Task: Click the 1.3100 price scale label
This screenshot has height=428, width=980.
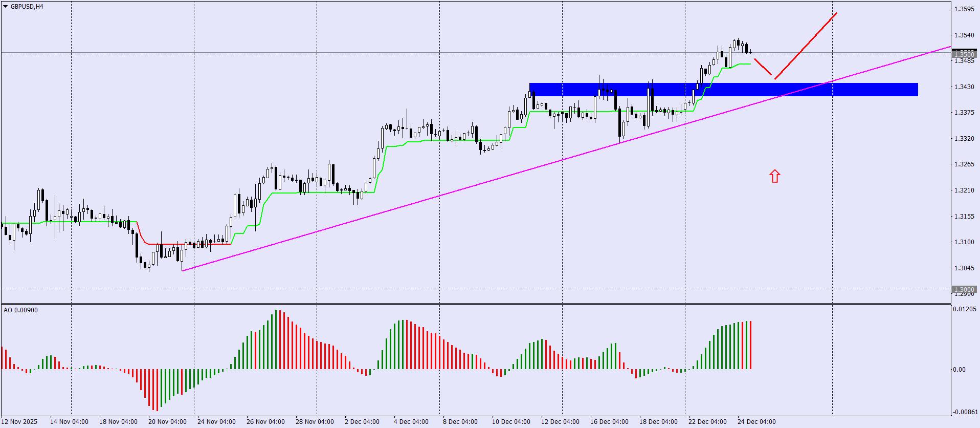Action: coord(964,242)
